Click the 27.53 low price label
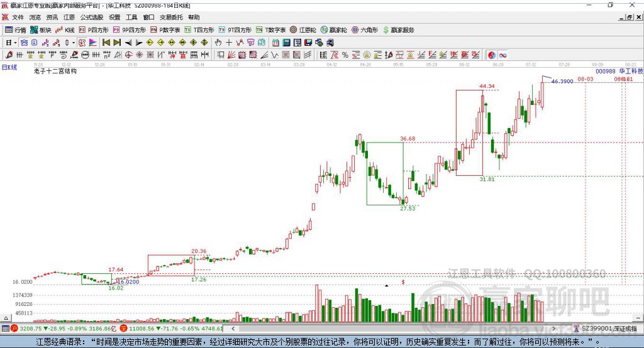 [408, 209]
